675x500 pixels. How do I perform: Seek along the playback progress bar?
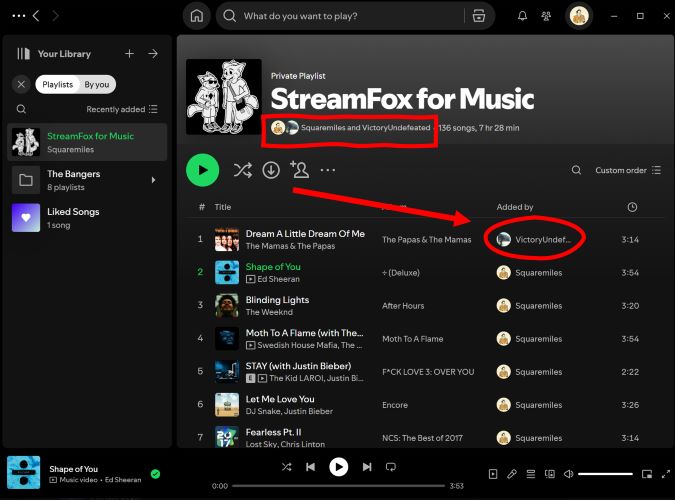tap(338, 486)
